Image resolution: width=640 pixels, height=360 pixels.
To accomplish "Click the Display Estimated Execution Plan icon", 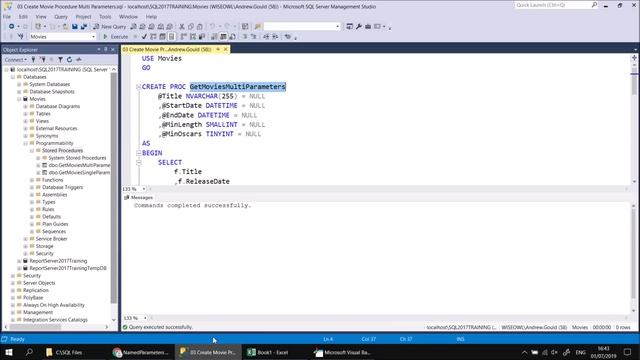I will coord(153,37).
